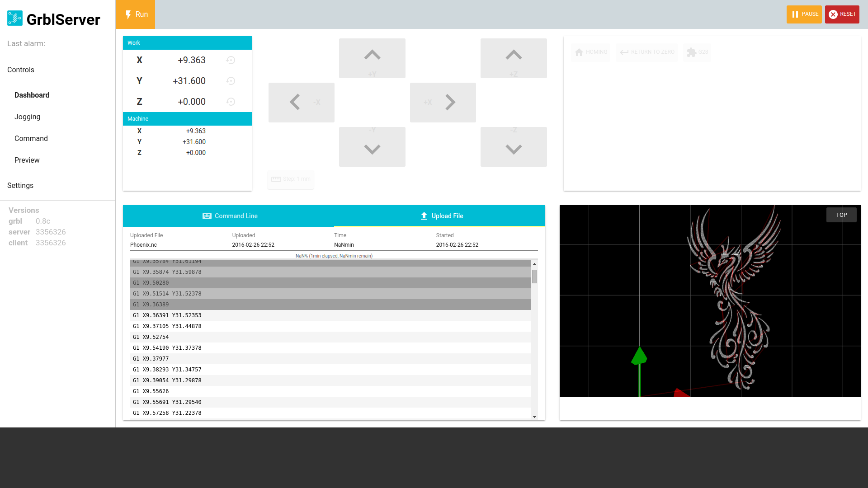Pause the running job
The image size is (868, 488).
[804, 14]
